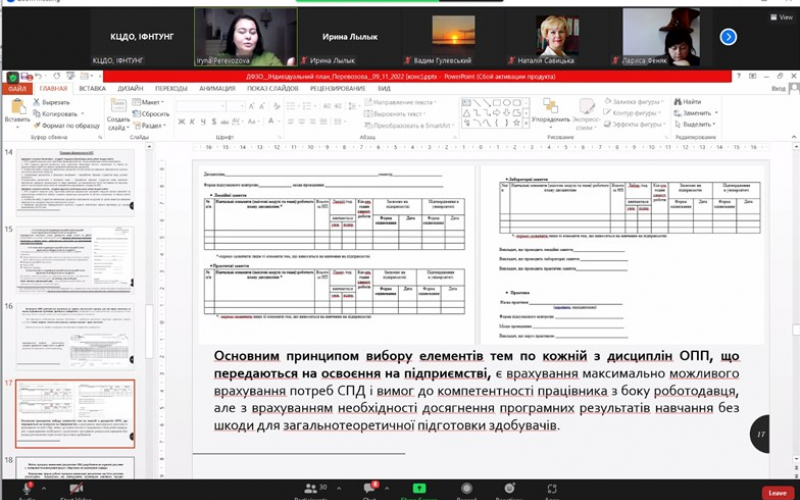Viewport: 800px width, 500px height.
Task: Open the change case (Aa) dropdown
Action: [254, 121]
